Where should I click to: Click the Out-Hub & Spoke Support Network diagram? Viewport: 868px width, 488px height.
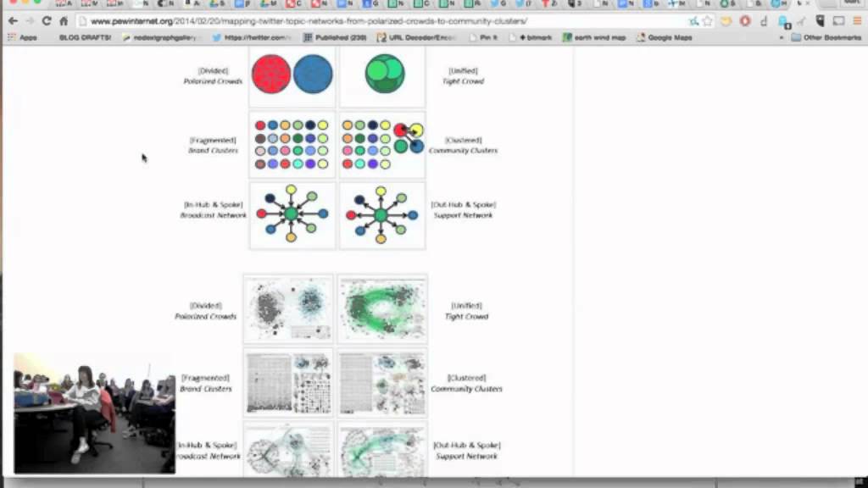coord(382,215)
